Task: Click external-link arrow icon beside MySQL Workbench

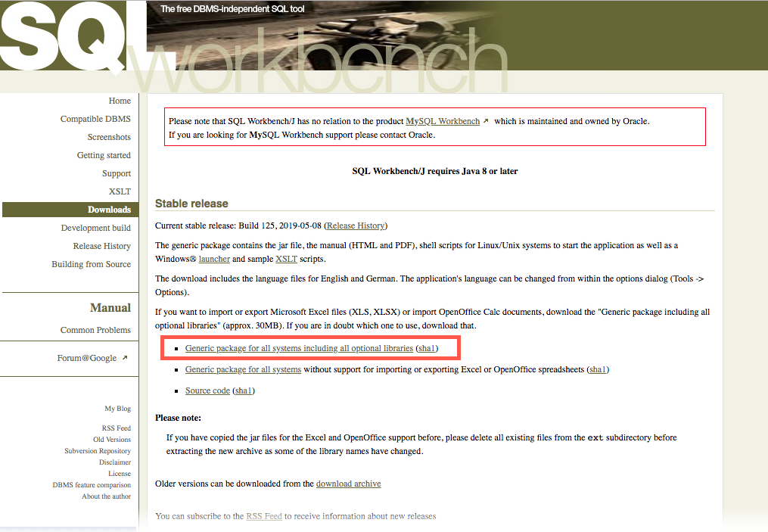Action: (486, 121)
